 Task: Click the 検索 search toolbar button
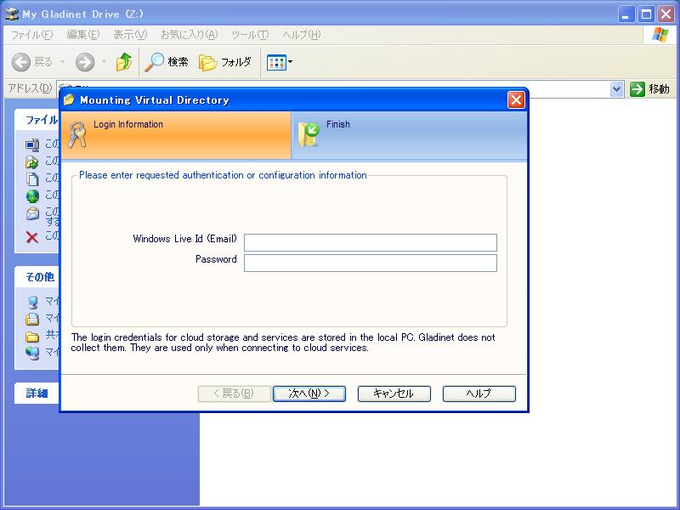pos(166,62)
